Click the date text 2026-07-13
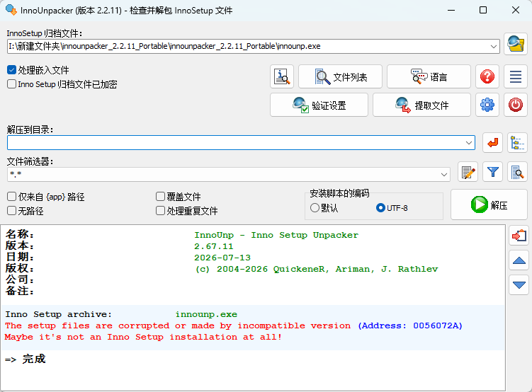This screenshot has width=532, height=392. point(222,258)
